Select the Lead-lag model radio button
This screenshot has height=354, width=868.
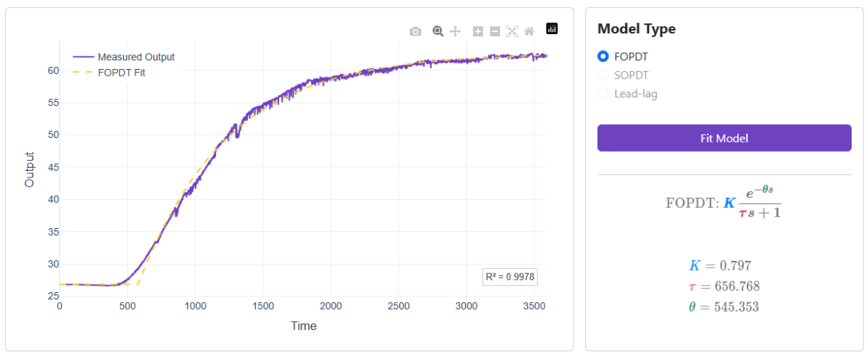[603, 94]
